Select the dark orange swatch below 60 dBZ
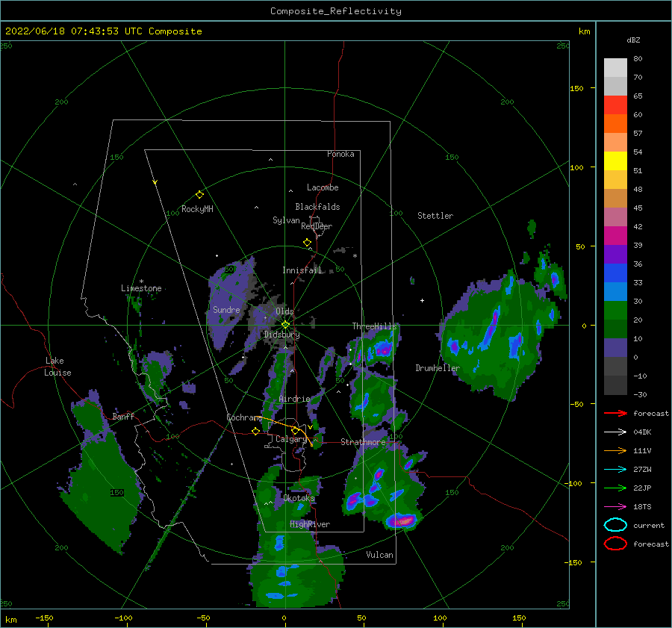Image resolution: width=672 pixels, height=628 pixels. pos(615,123)
